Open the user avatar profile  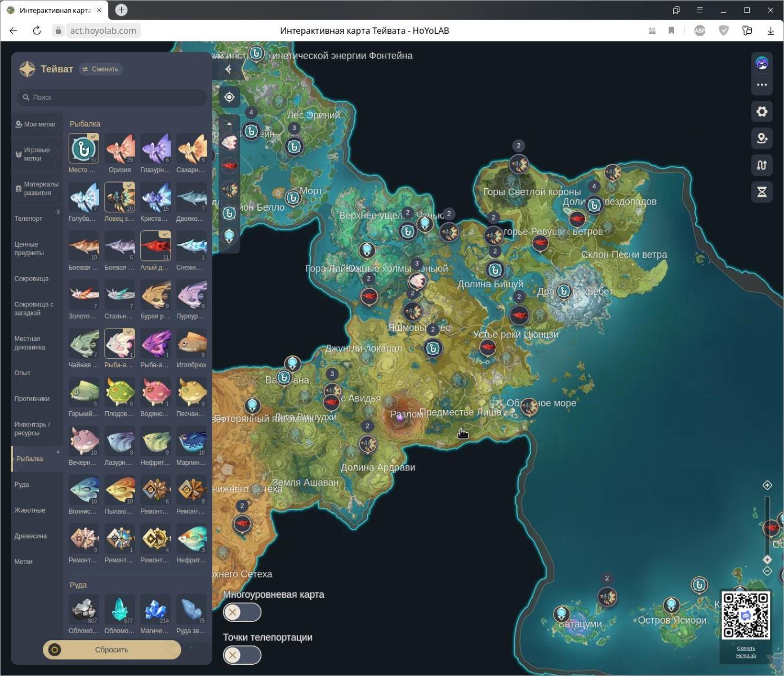point(762,63)
